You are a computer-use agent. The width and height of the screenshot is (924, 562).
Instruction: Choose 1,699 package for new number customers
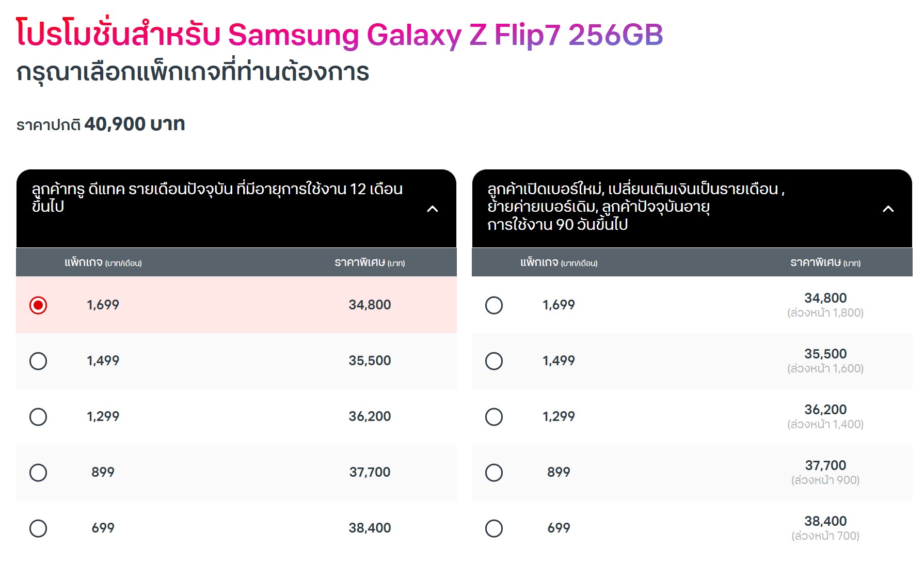pos(494,305)
